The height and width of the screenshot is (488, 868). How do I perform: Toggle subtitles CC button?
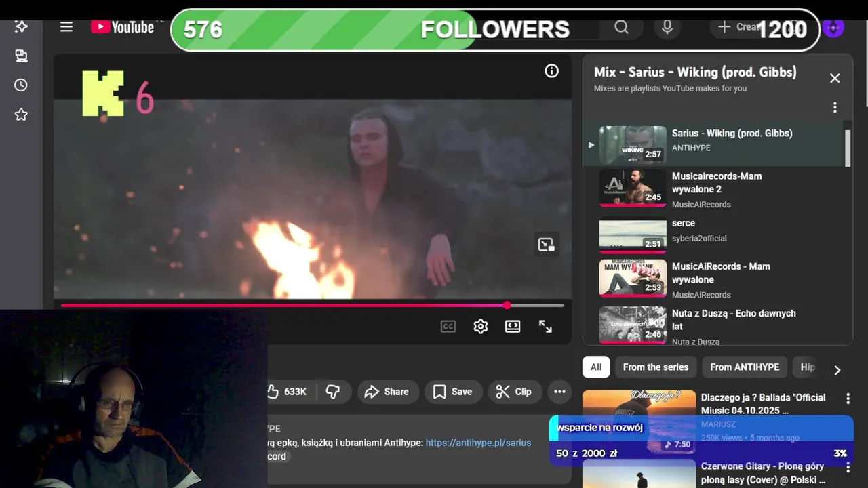(448, 327)
